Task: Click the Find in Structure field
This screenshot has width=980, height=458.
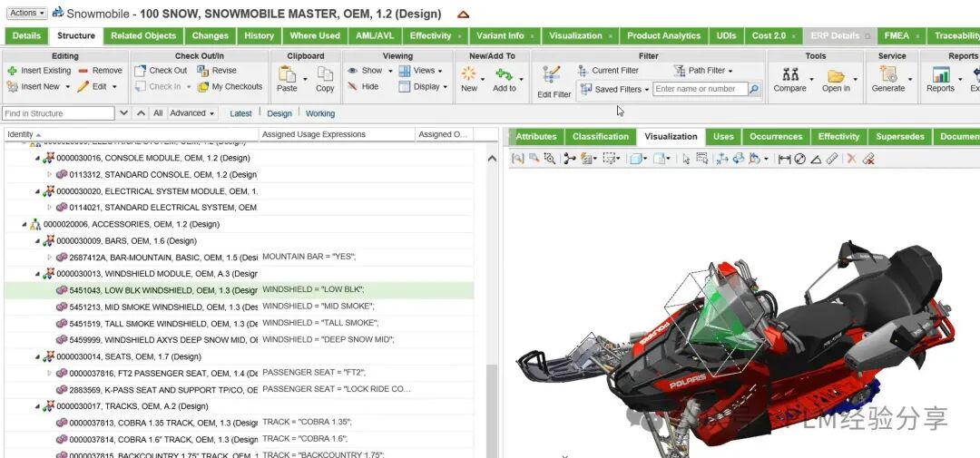Action: [58, 114]
